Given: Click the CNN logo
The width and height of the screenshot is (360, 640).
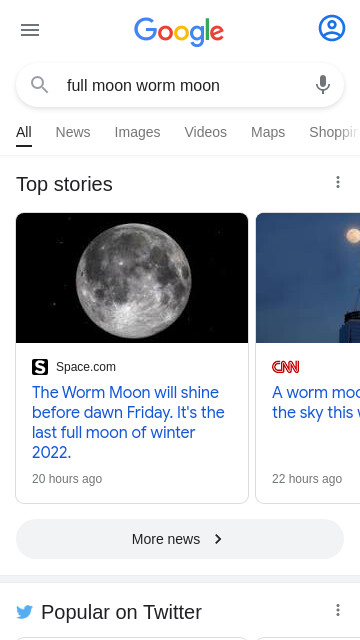Looking at the screenshot, I should click(x=286, y=367).
